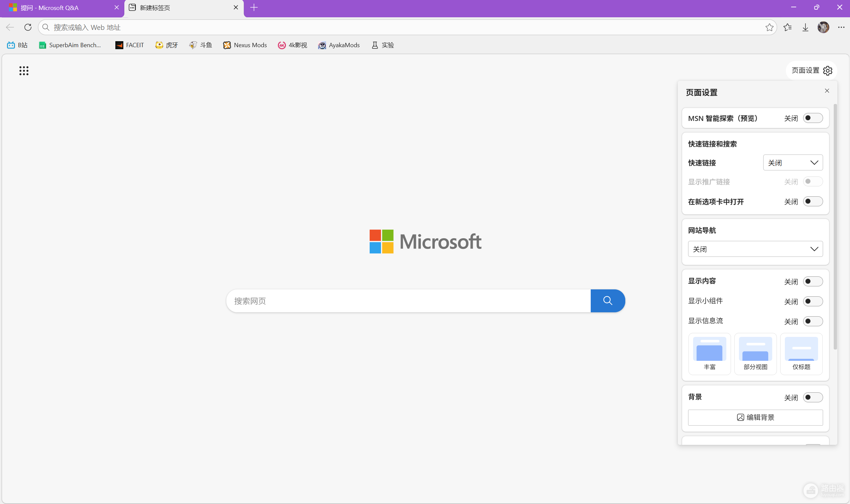Viewport: 850px width, 504px height.
Task: Expand the 网站导航 dropdown
Action: [x=755, y=249]
